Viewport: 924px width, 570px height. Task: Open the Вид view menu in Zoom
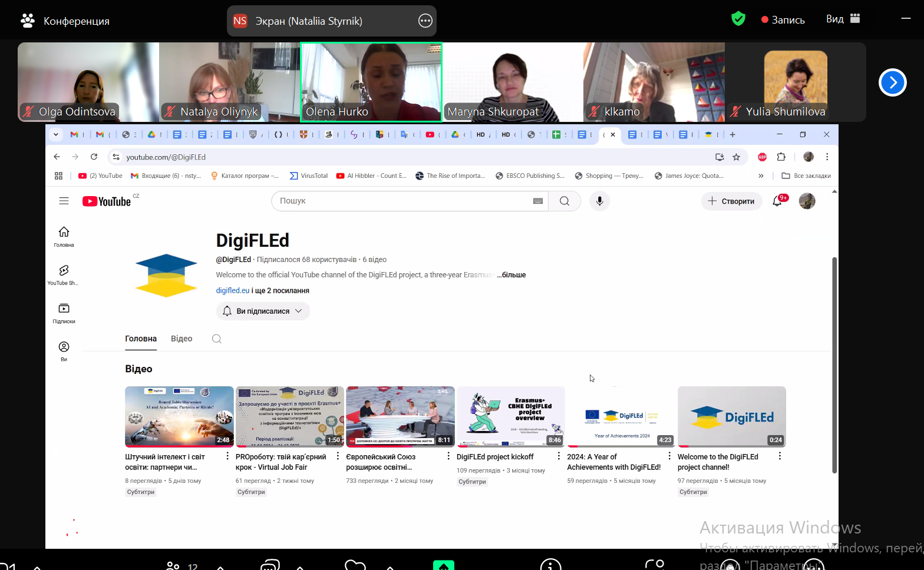[843, 19]
